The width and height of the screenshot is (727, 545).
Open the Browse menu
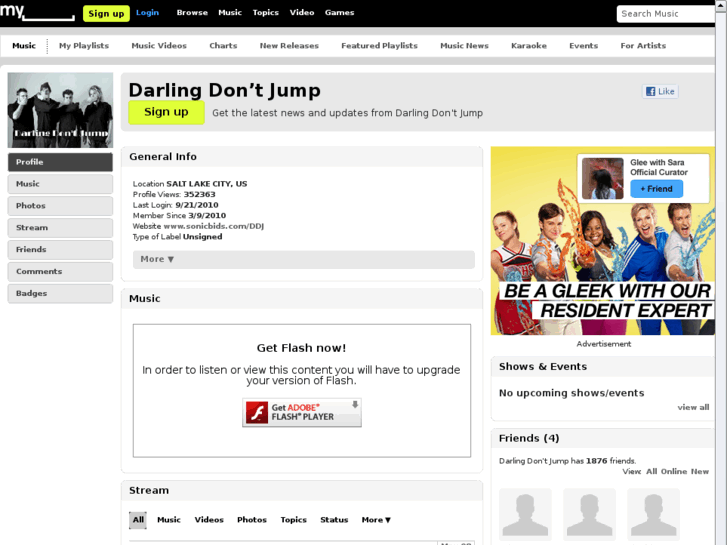pos(192,13)
